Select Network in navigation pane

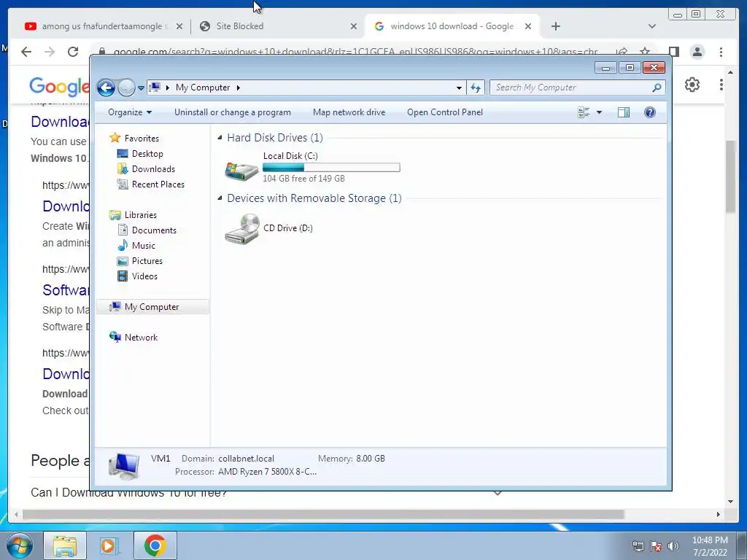point(134,337)
